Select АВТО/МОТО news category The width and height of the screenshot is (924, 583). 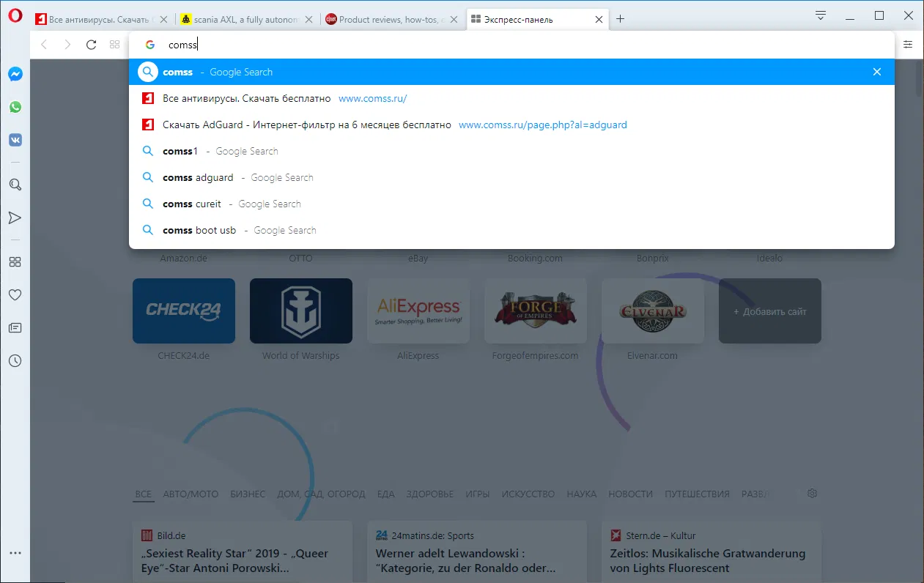pyautogui.click(x=191, y=494)
